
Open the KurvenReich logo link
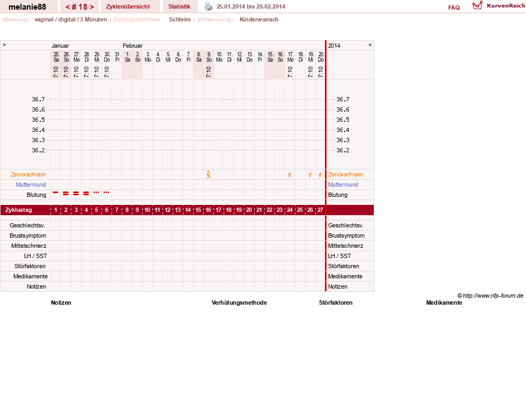(x=499, y=6)
